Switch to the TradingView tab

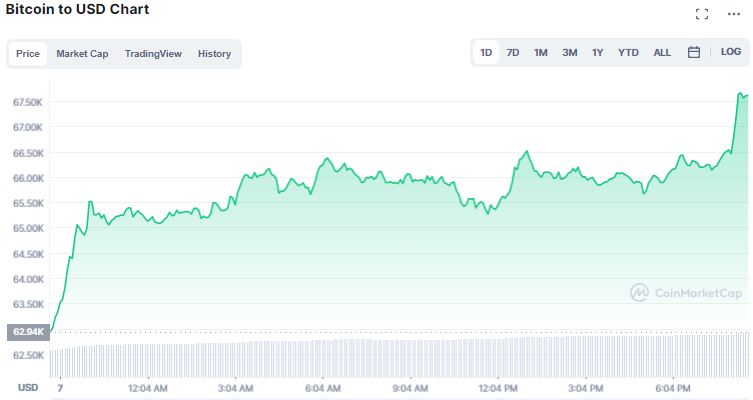tap(153, 53)
